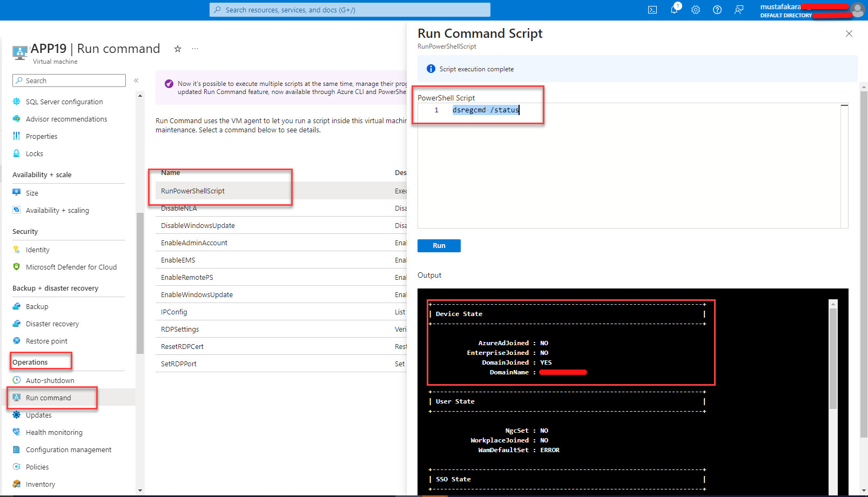
Task: Open portal settings gear
Action: (696, 10)
